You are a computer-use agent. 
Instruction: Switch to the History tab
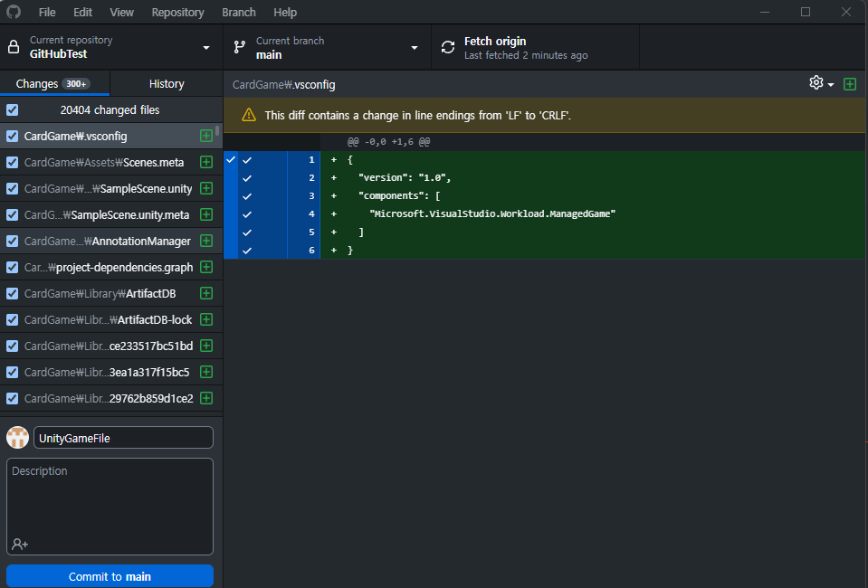(167, 83)
